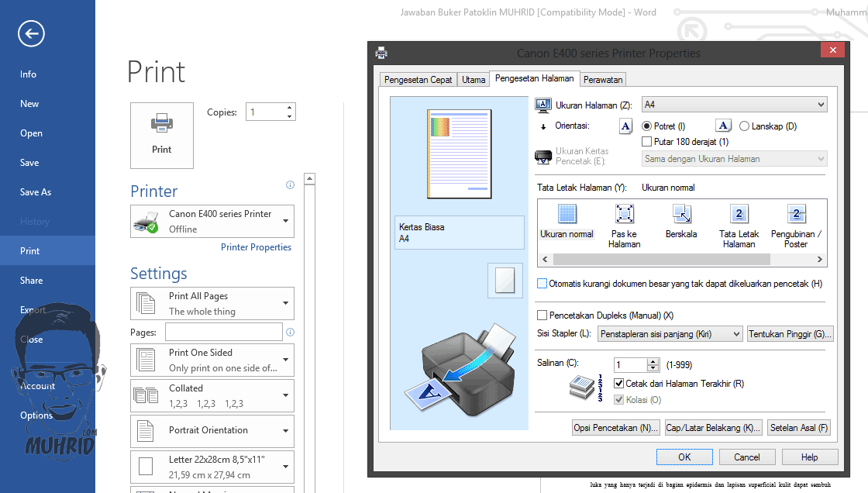
Task: Click the settings panel scroll-up arrow
Action: click(310, 178)
